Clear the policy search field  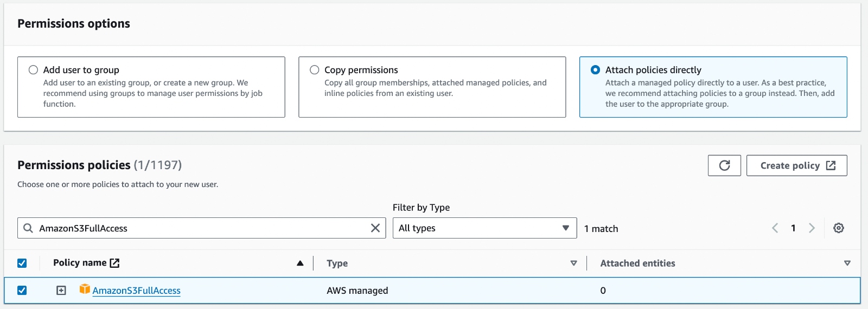pos(375,228)
